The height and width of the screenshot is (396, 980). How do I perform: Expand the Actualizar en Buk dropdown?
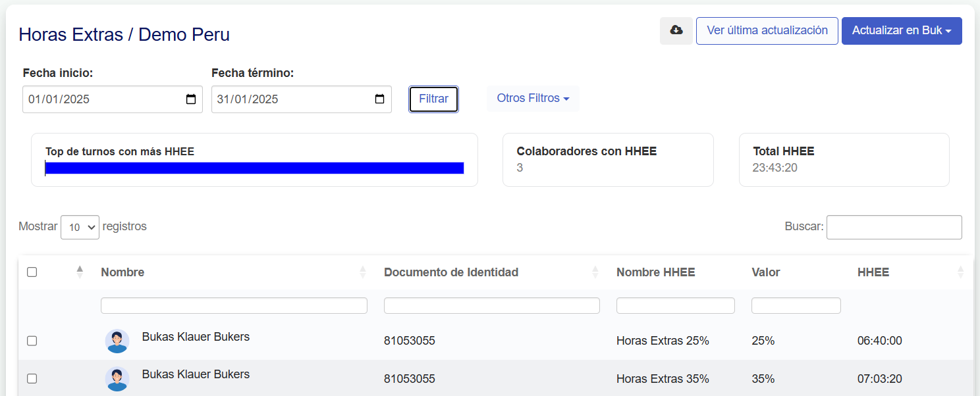(901, 31)
